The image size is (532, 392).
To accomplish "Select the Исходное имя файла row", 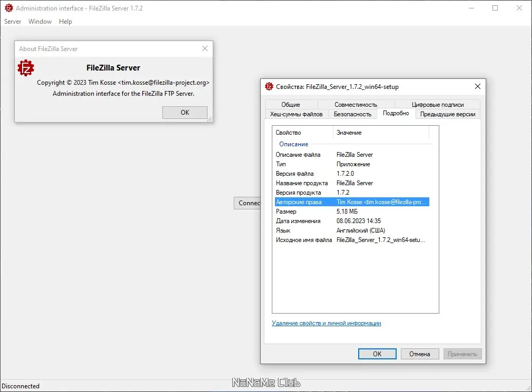I will click(352, 240).
